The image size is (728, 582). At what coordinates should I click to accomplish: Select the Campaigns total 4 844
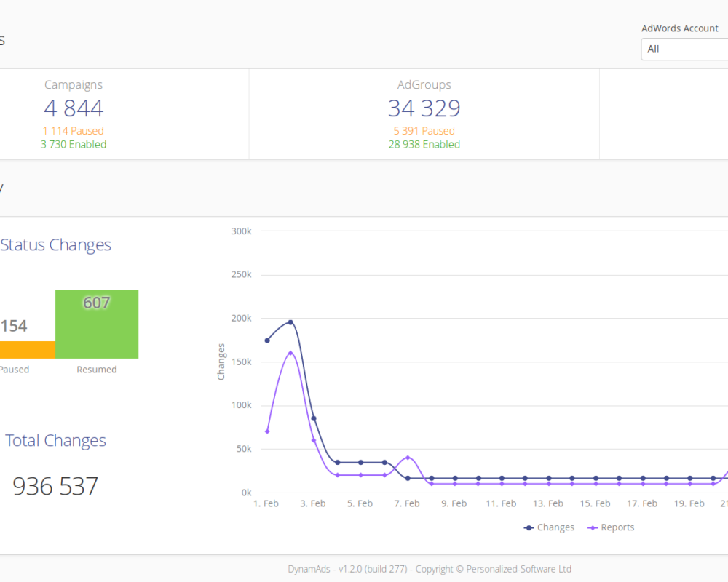74,108
